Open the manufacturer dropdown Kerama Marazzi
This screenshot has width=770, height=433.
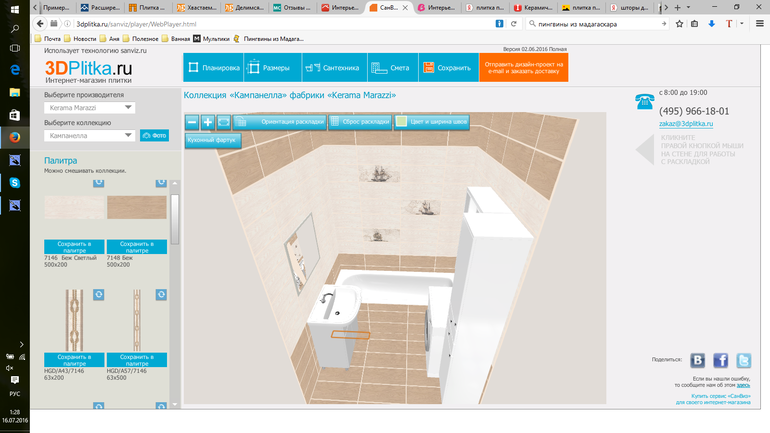point(89,108)
